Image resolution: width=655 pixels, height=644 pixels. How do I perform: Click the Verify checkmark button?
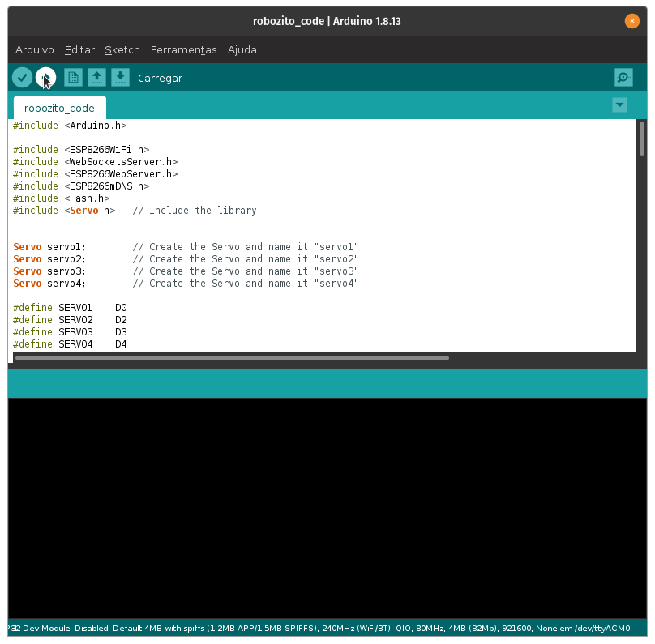pos(22,78)
